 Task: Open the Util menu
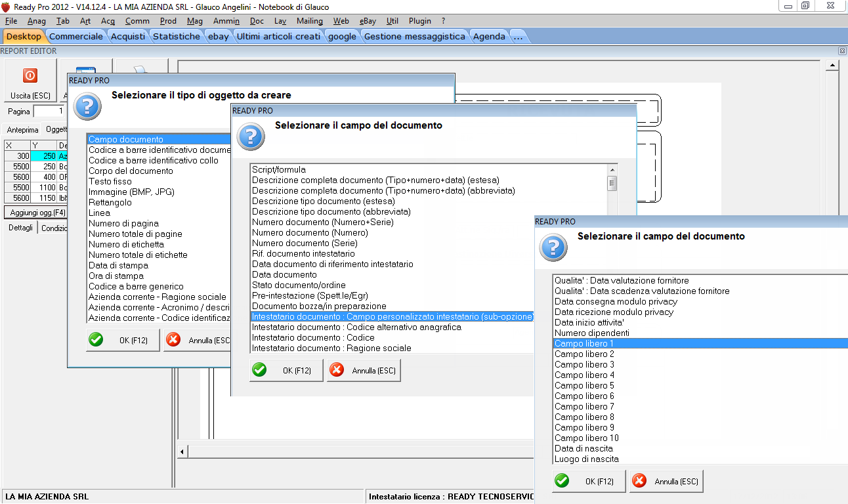point(392,21)
